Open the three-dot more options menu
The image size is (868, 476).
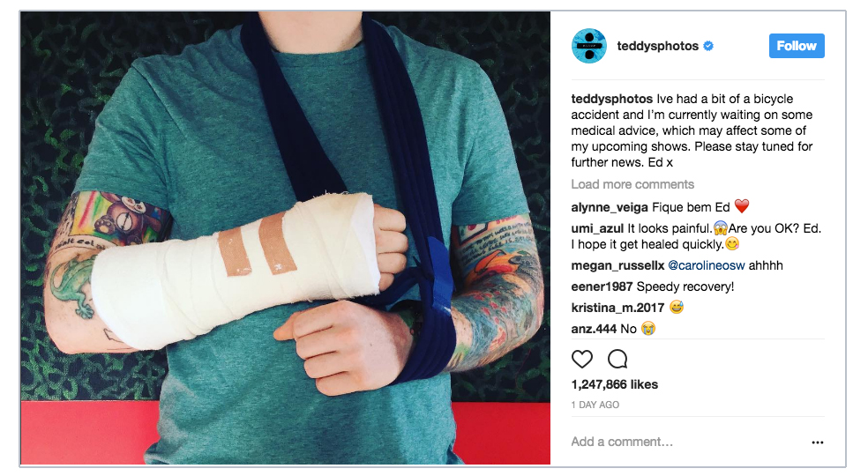pyautogui.click(x=817, y=443)
